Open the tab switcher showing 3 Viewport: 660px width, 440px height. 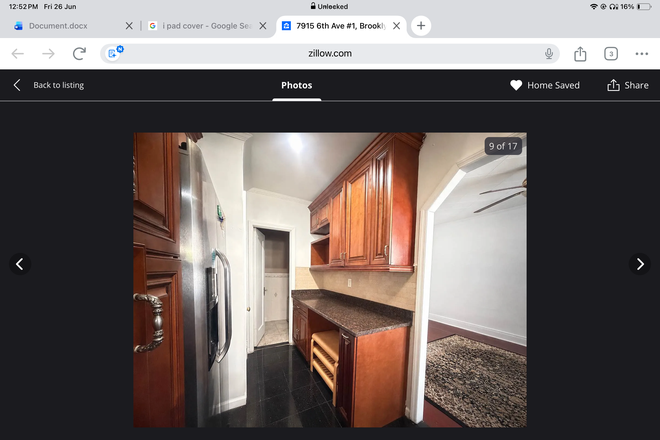[x=611, y=53]
